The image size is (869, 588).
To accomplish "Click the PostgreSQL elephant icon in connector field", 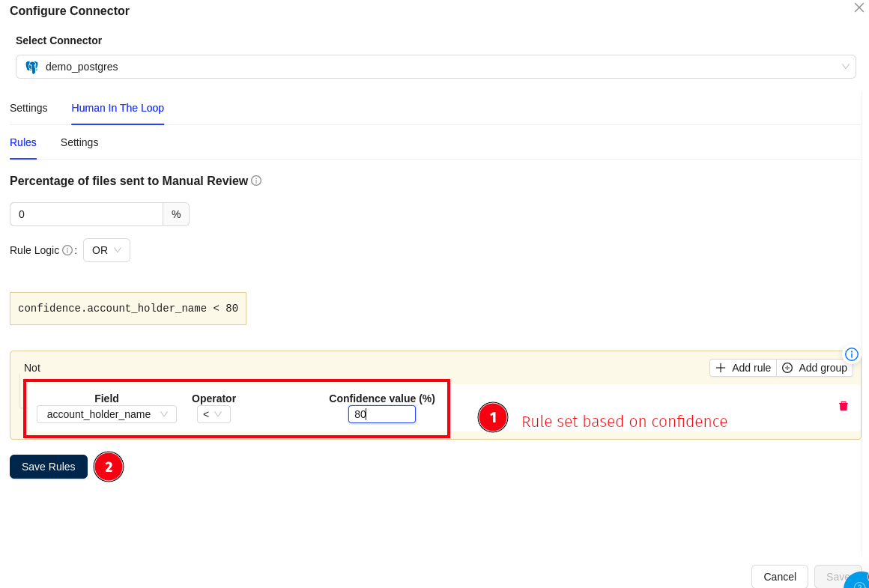I will click(31, 67).
